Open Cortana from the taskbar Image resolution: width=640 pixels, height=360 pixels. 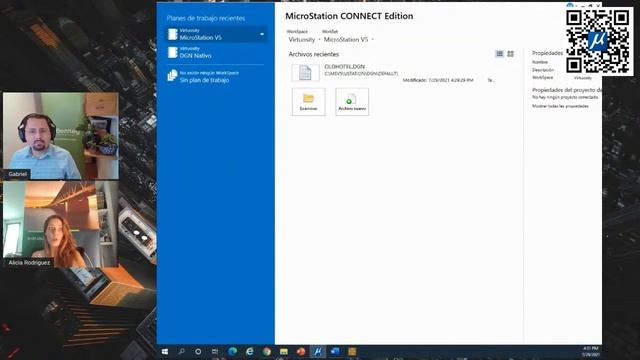[198, 351]
